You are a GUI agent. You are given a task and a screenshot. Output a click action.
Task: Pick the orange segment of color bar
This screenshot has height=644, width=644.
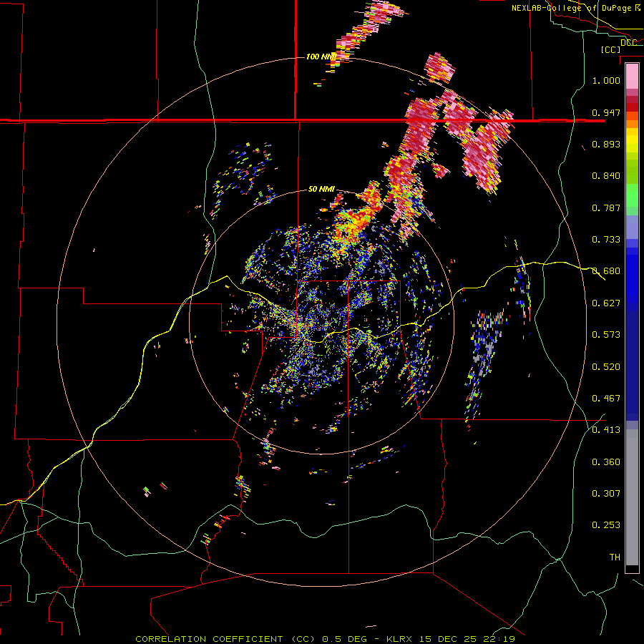pos(632,124)
